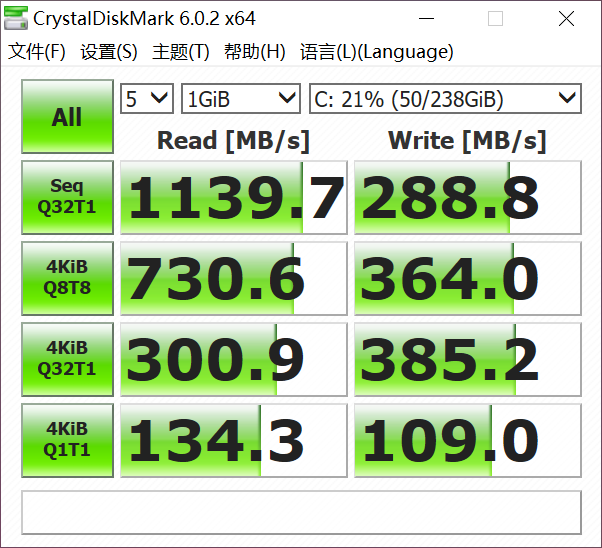Launch the 4KiB Q1T1 benchmark
The height and width of the screenshot is (548, 602).
point(67,440)
